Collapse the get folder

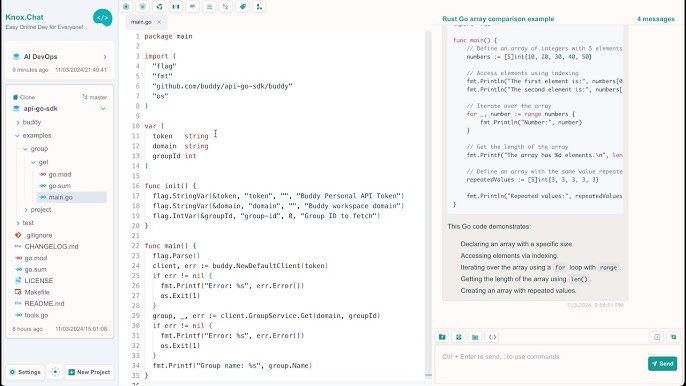point(39,162)
